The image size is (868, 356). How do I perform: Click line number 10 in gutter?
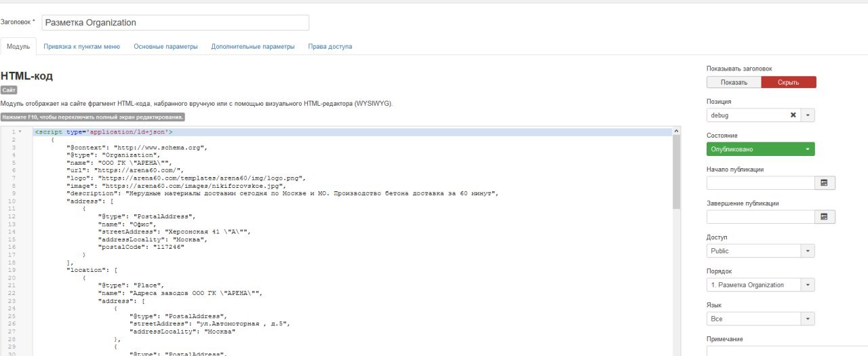tap(12, 201)
